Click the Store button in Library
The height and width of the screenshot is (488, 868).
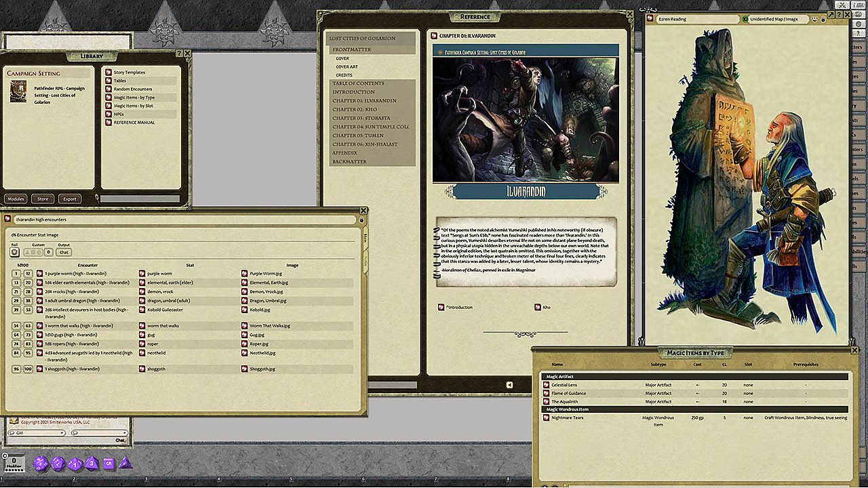click(x=43, y=199)
